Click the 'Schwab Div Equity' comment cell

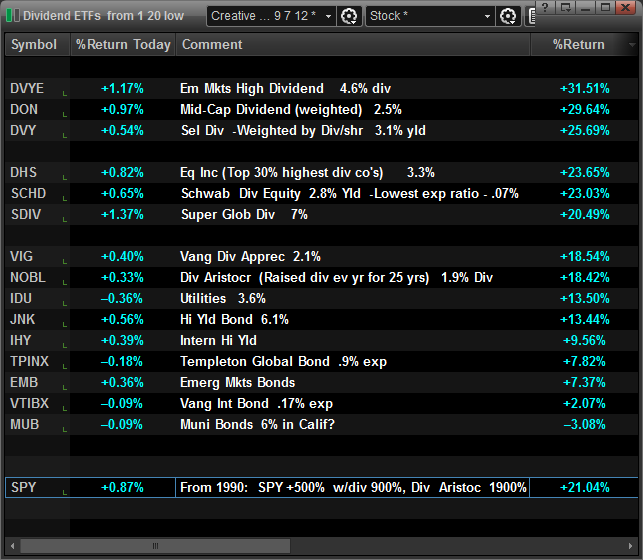[353, 193]
